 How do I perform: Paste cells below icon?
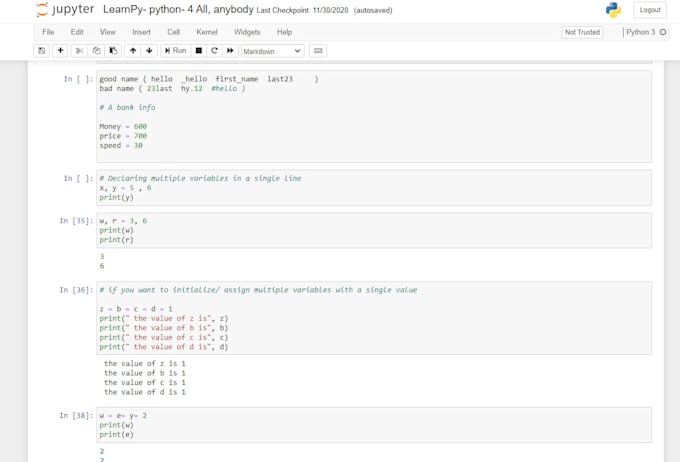coord(113,51)
